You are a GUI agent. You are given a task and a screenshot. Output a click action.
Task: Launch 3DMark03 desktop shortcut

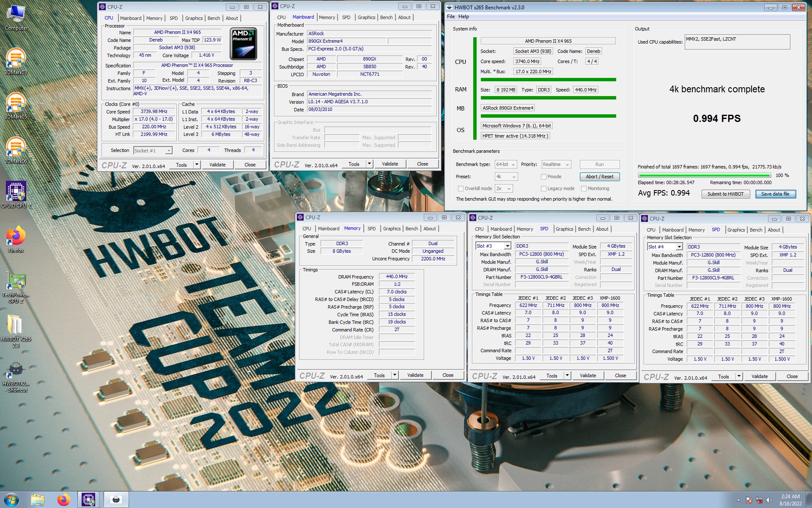point(16,62)
